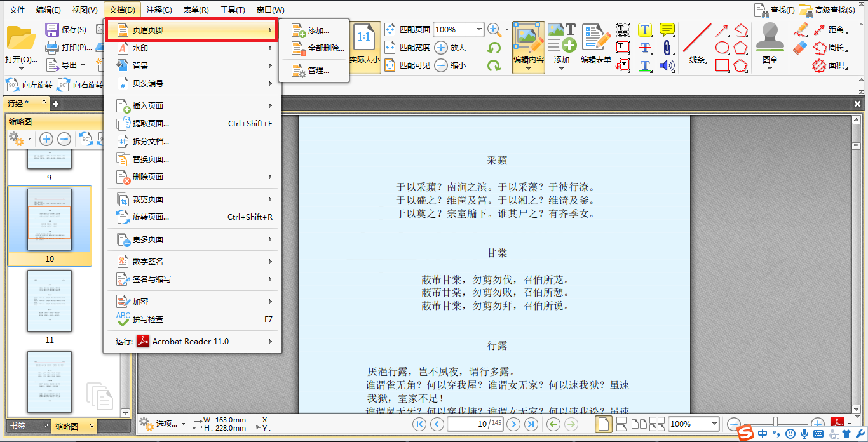868x442 pixels.
Task: Go to the first page
Action: pos(419,424)
